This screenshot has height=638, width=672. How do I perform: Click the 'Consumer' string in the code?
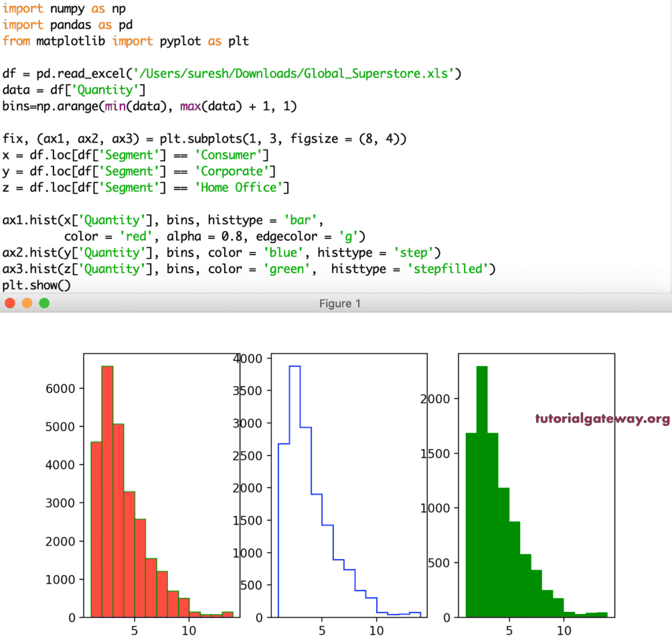click(x=228, y=155)
